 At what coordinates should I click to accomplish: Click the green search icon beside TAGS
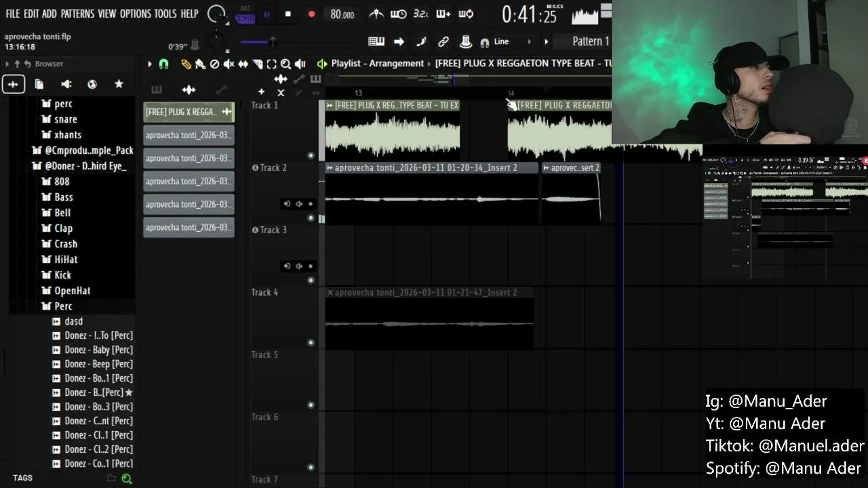click(126, 479)
